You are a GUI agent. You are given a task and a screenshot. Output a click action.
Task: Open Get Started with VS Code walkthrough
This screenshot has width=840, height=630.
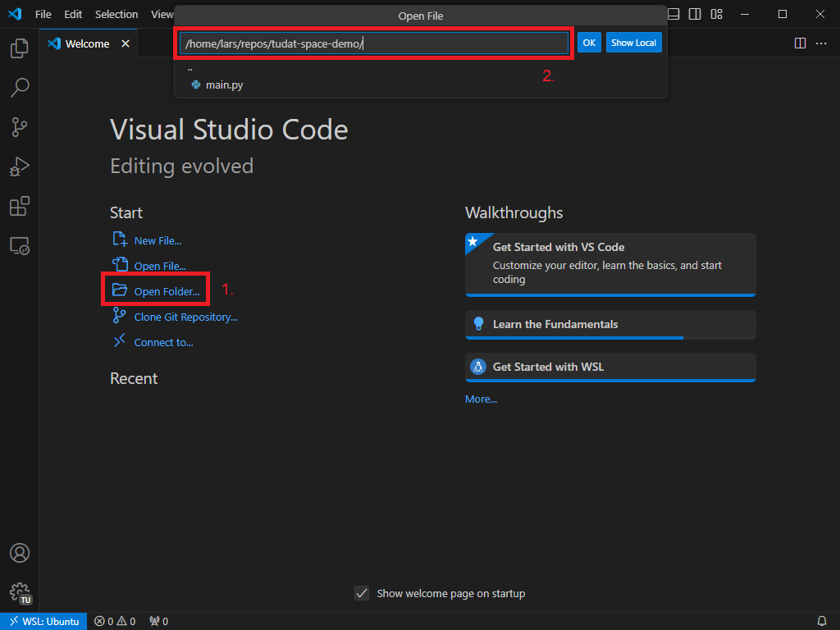coord(610,265)
